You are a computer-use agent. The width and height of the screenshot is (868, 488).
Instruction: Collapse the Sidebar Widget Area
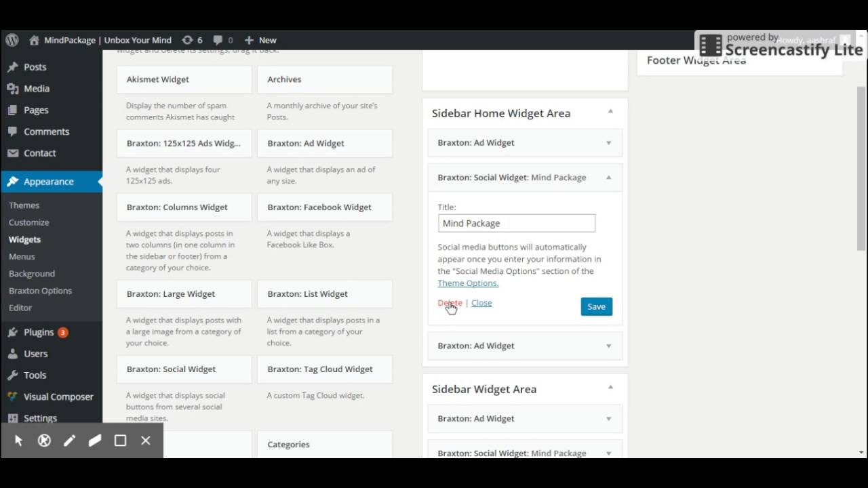[610, 387]
